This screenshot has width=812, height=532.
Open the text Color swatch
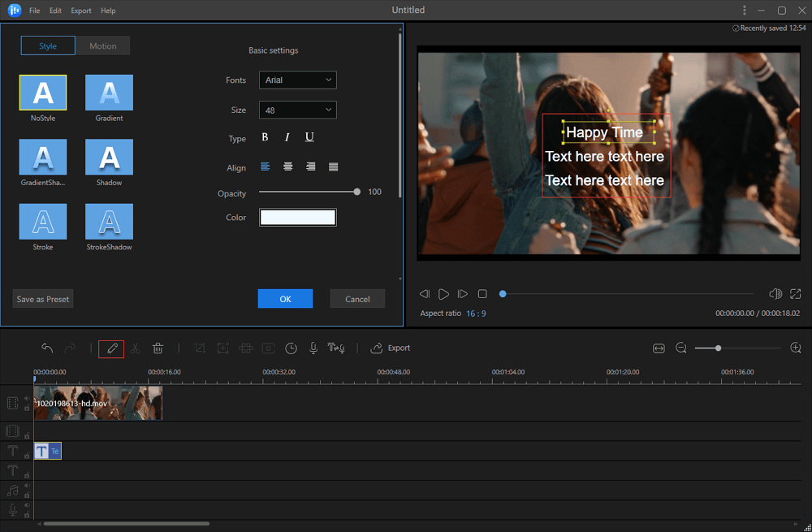[x=297, y=218]
